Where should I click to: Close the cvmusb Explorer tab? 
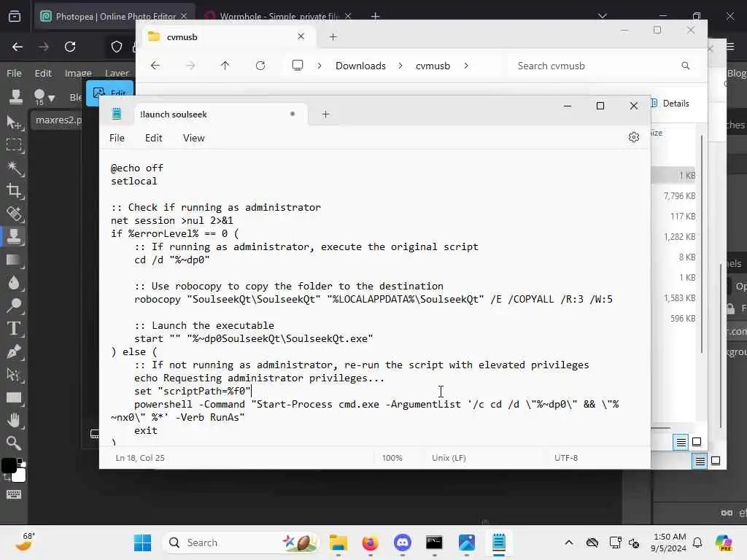point(301,36)
